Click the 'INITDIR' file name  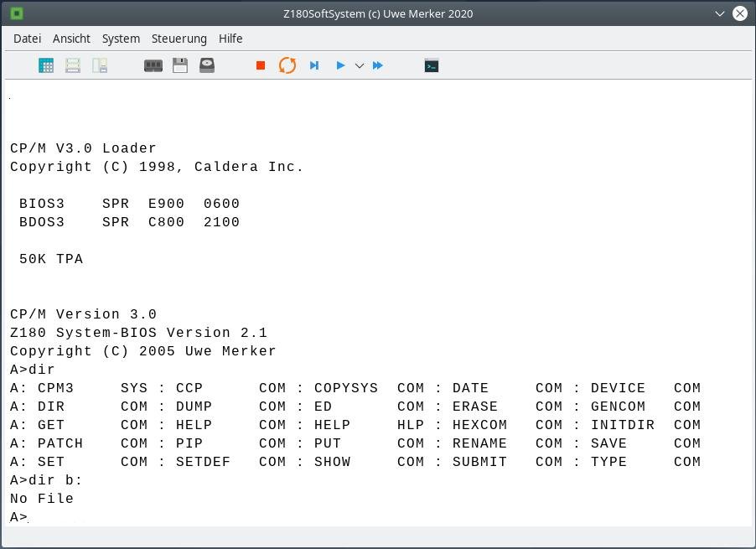click(x=623, y=425)
